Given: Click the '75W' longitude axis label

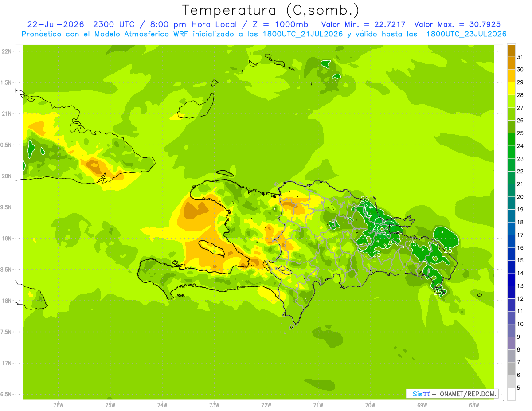Looking at the screenshot, I should pos(110,405).
